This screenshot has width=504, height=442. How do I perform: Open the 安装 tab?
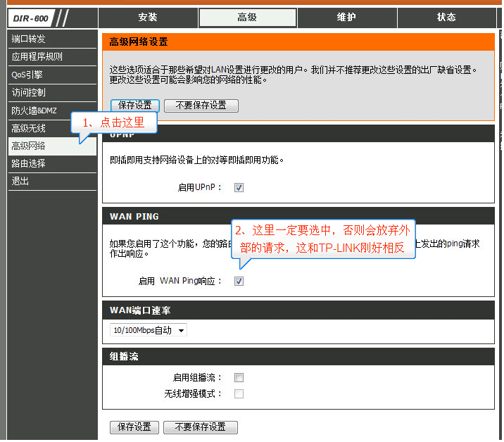coord(148,18)
